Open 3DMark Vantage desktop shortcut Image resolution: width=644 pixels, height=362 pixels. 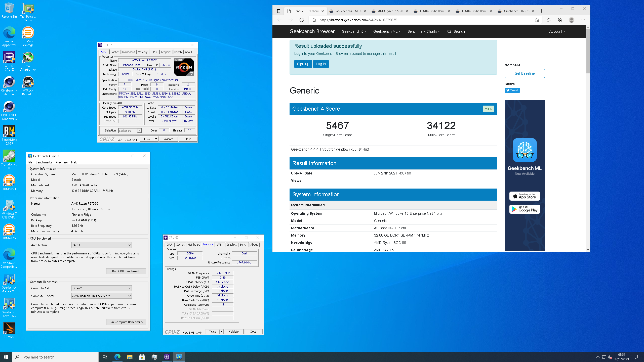28,37
